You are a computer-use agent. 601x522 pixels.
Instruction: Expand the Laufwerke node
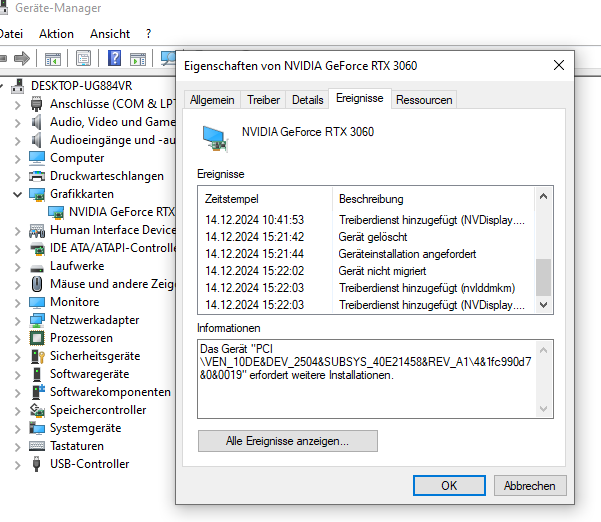click(17, 266)
